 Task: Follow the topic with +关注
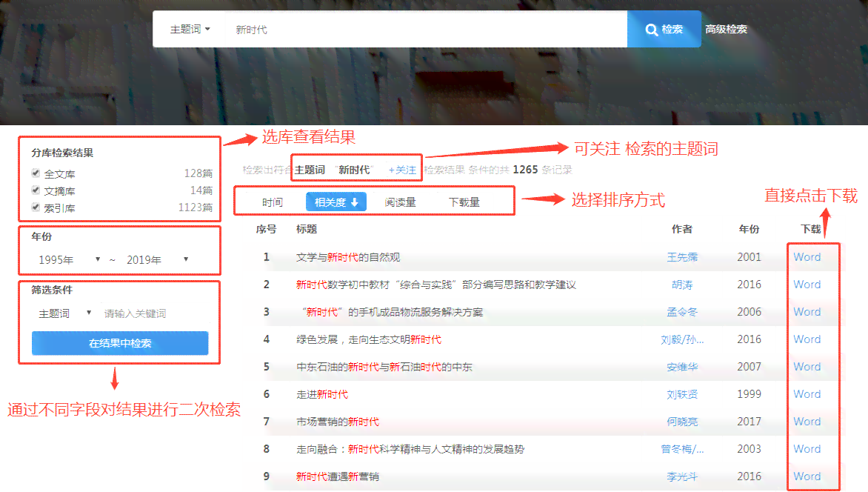pyautogui.click(x=402, y=170)
